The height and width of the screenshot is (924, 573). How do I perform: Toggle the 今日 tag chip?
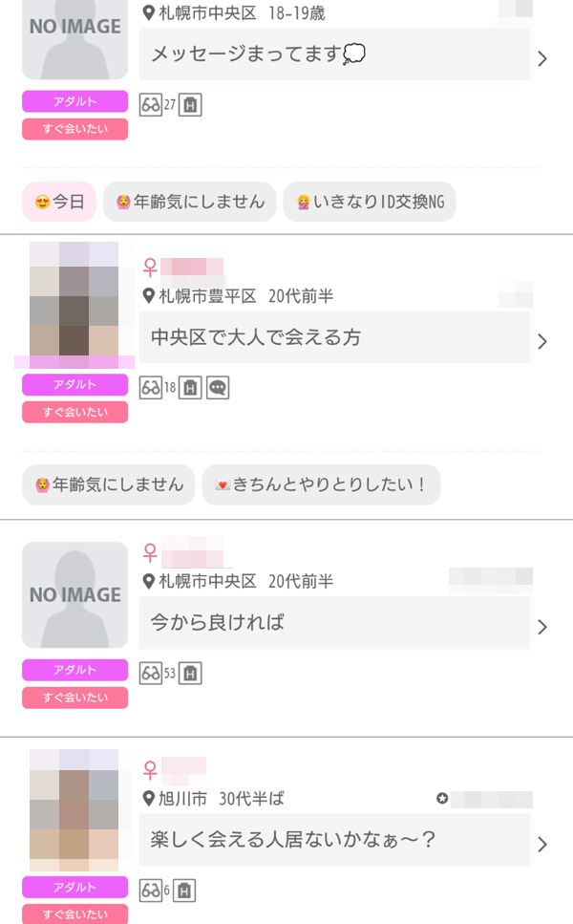pos(59,202)
